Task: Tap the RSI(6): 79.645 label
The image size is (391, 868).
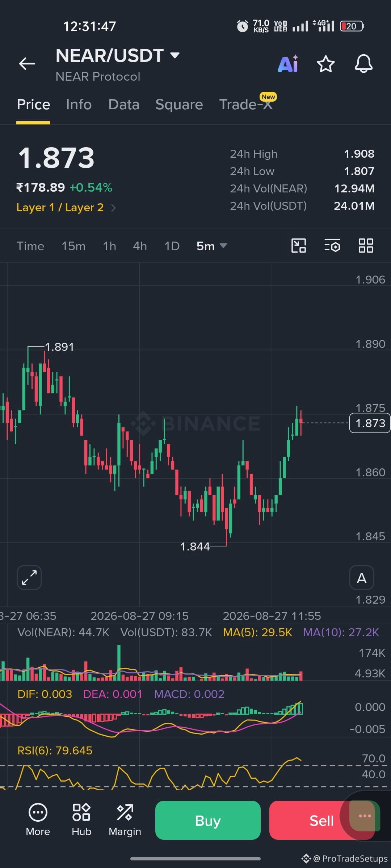Action: (x=55, y=750)
